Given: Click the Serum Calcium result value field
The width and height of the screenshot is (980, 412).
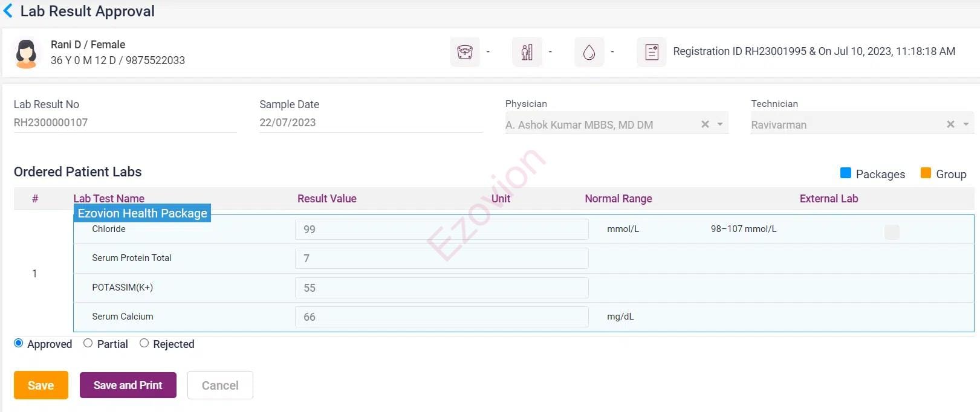Looking at the screenshot, I should 441,317.
